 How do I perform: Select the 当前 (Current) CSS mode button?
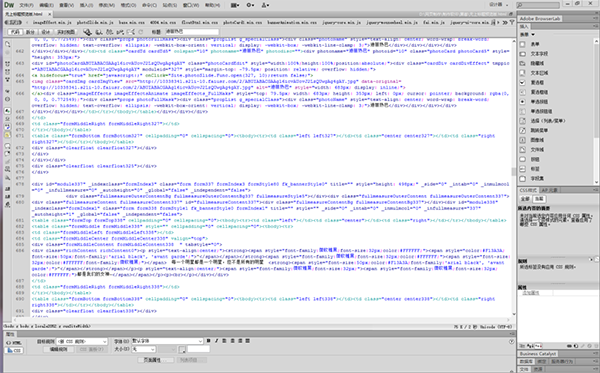coord(539,199)
